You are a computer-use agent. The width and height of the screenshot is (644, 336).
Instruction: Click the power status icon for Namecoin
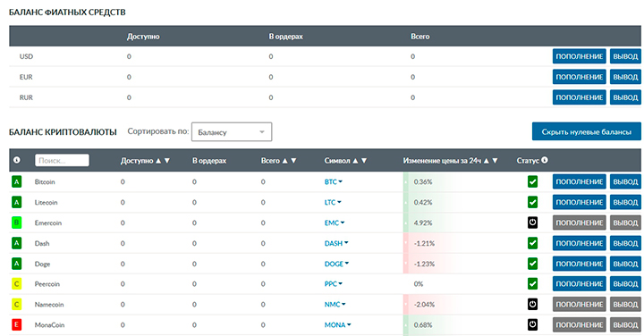click(x=532, y=305)
